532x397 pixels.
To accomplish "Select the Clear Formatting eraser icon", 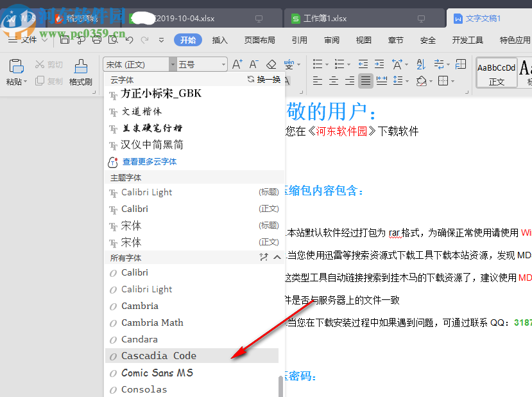I will [x=271, y=64].
